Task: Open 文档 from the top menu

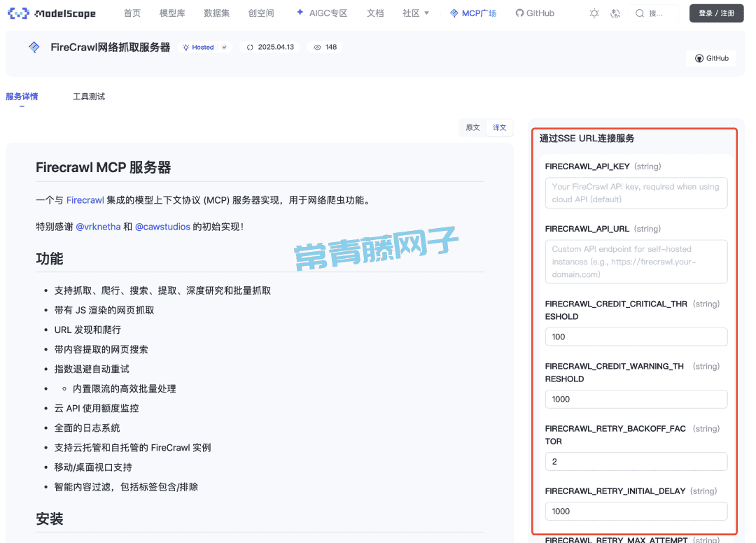Action: 375,13
